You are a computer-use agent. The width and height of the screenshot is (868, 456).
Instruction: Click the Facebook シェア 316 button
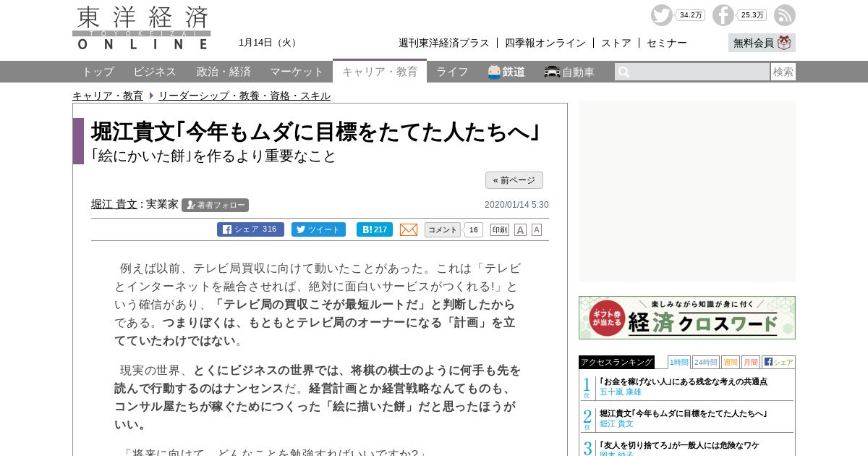point(250,229)
